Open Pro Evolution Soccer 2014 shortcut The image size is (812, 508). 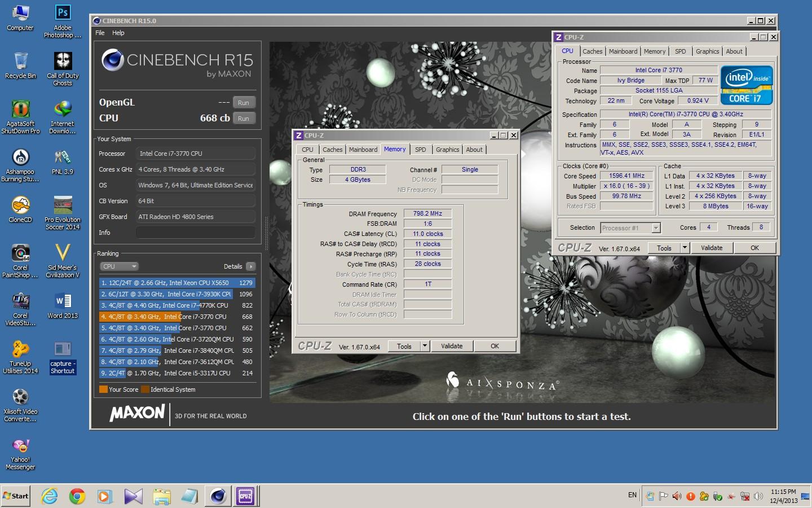[x=63, y=213]
